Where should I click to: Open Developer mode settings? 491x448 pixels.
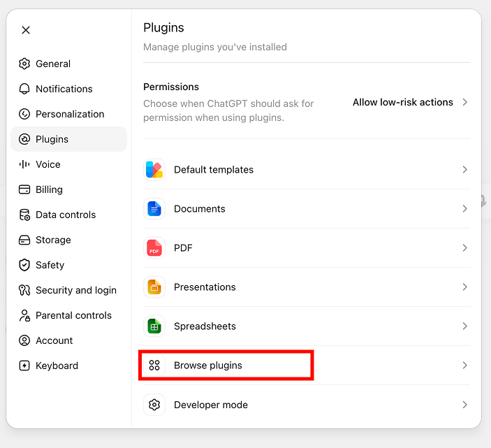[x=307, y=405]
